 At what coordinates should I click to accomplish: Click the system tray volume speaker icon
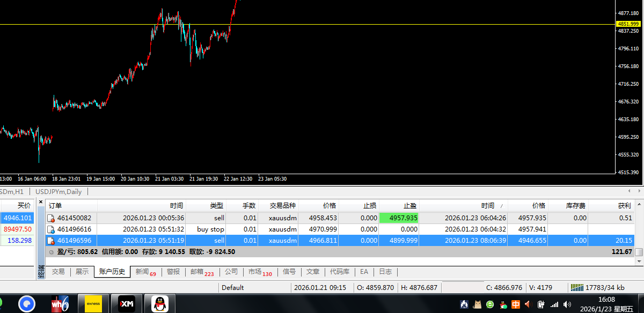click(567, 304)
